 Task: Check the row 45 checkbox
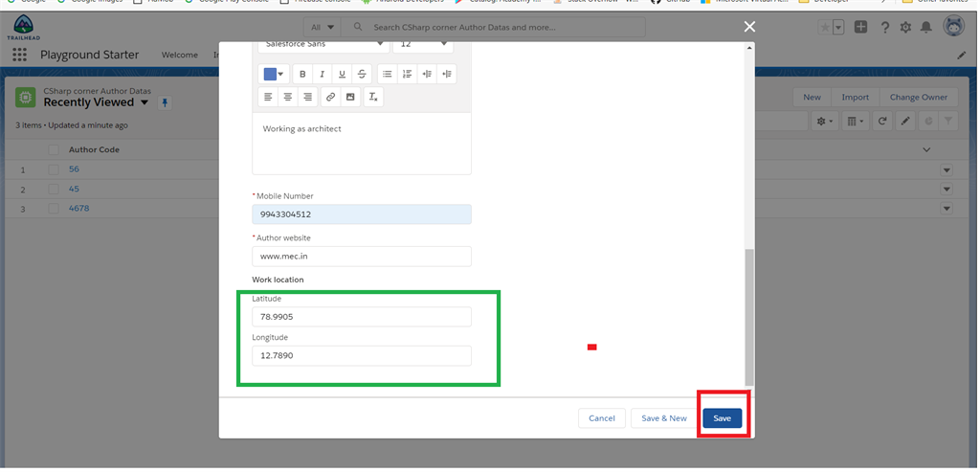coord(54,189)
